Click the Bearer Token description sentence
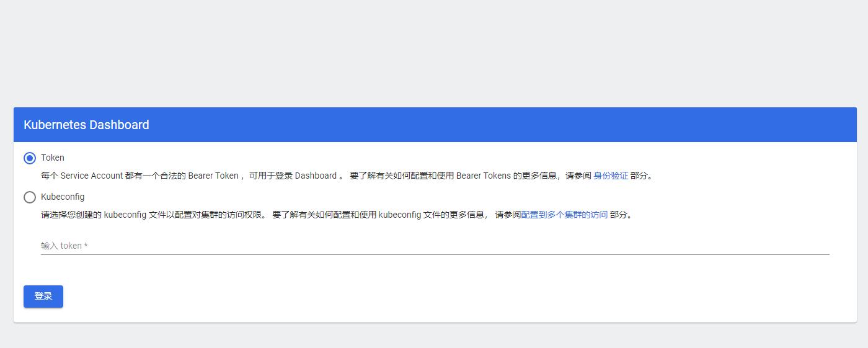The image size is (868, 348). pyautogui.click(x=347, y=176)
